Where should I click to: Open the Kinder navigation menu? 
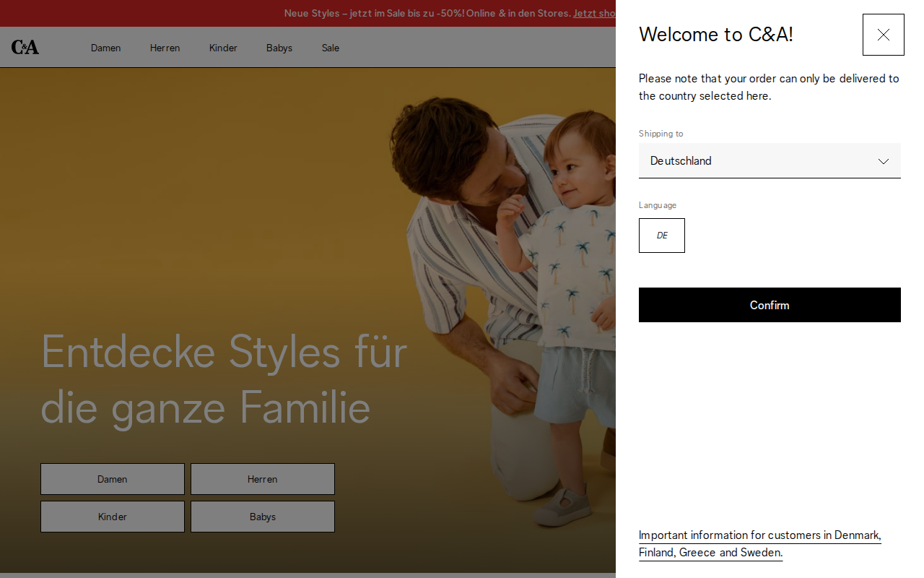pyautogui.click(x=223, y=48)
